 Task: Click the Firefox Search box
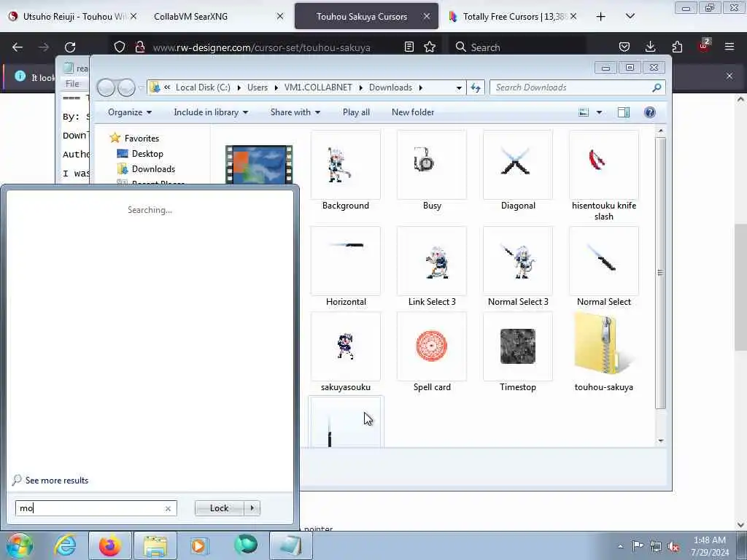point(517,47)
